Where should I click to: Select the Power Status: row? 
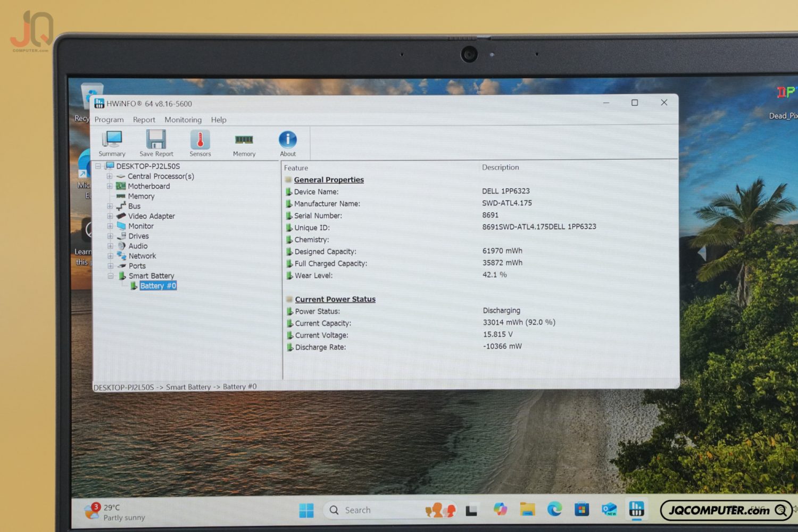coord(318,311)
